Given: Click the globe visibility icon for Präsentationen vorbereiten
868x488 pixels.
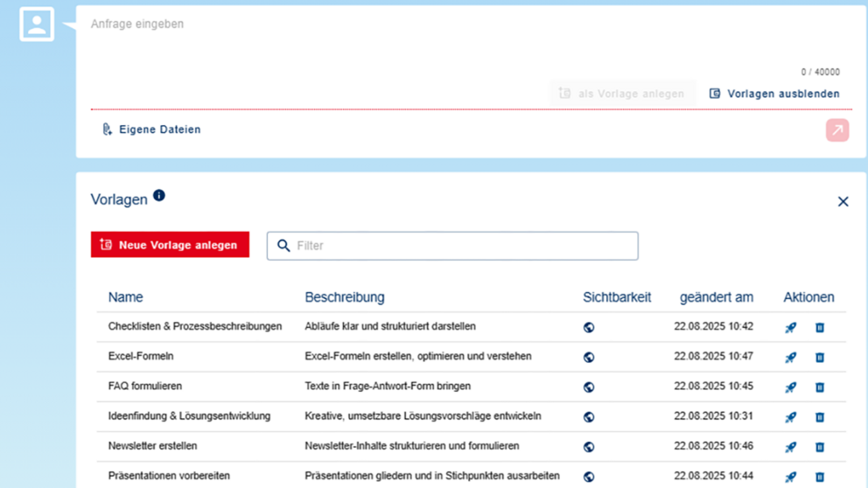Looking at the screenshot, I should 589,477.
